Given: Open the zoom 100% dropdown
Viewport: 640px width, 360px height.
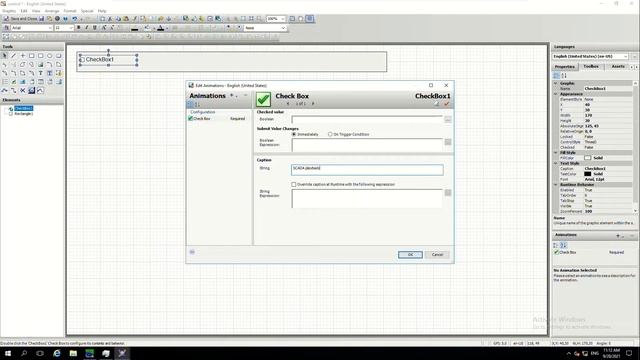Looking at the screenshot, I should [x=282, y=19].
